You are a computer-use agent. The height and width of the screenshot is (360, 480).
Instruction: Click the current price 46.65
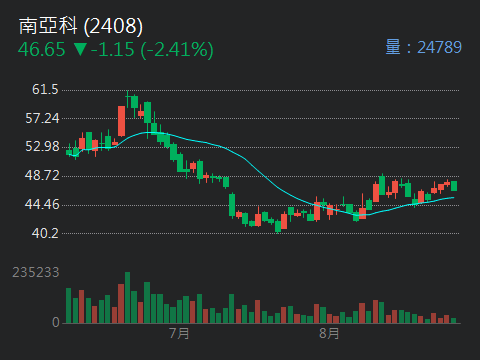(42, 50)
